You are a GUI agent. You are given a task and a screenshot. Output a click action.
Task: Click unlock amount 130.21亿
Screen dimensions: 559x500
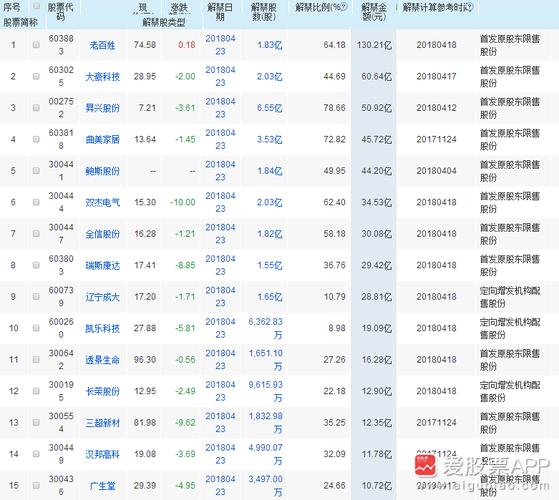pyautogui.click(x=374, y=45)
